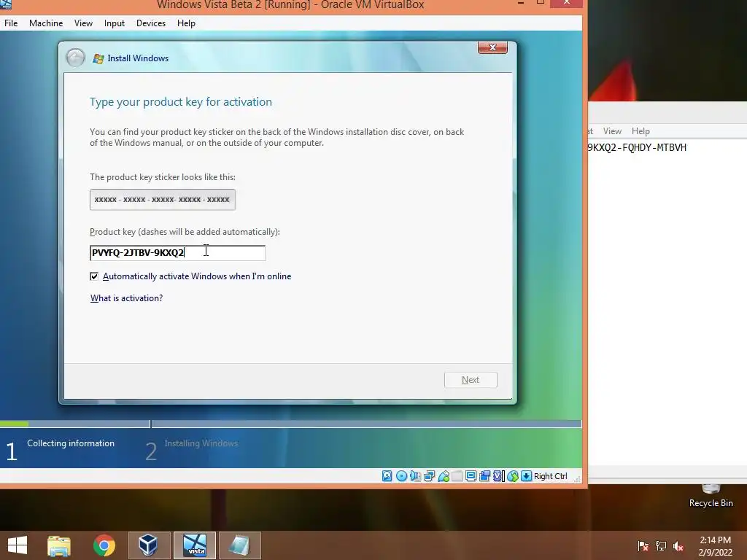The height and width of the screenshot is (560, 747).
Task: Click the Next button
Action: tap(471, 379)
